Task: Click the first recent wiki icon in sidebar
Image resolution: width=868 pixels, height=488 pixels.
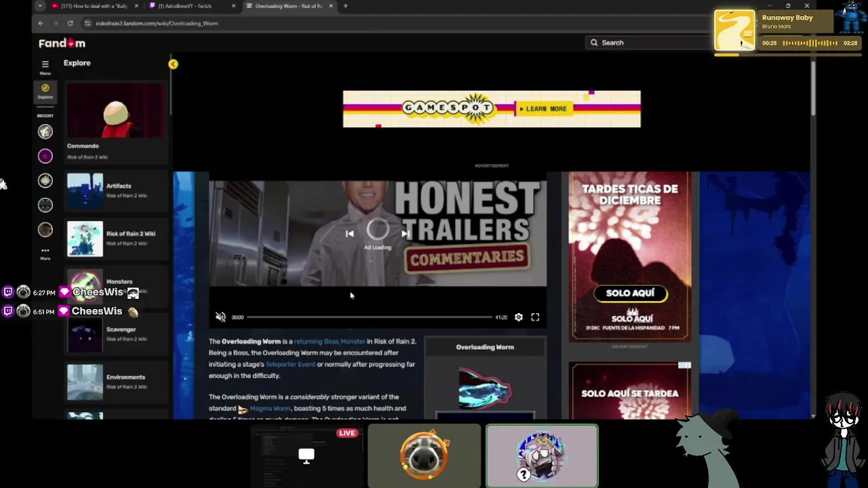Action: (45, 131)
